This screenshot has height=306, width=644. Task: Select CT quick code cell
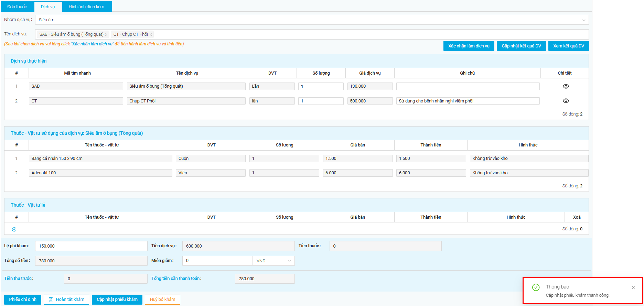[76, 101]
